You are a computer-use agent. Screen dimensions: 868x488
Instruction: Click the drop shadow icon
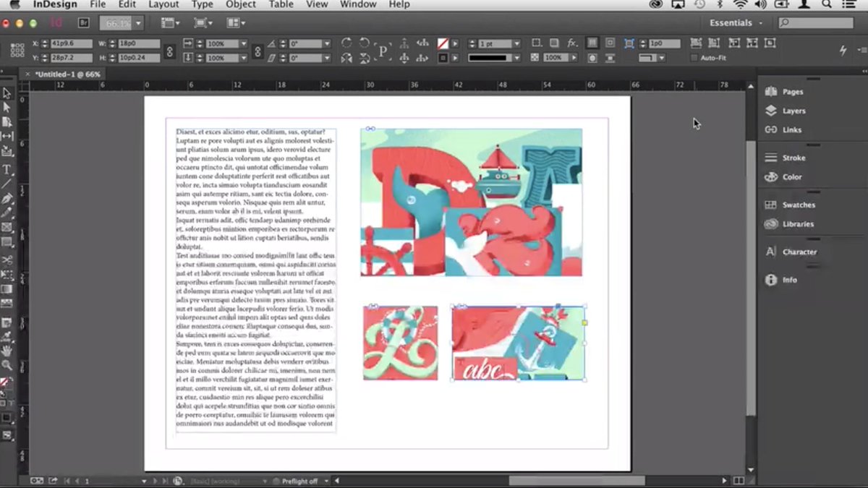coord(553,43)
